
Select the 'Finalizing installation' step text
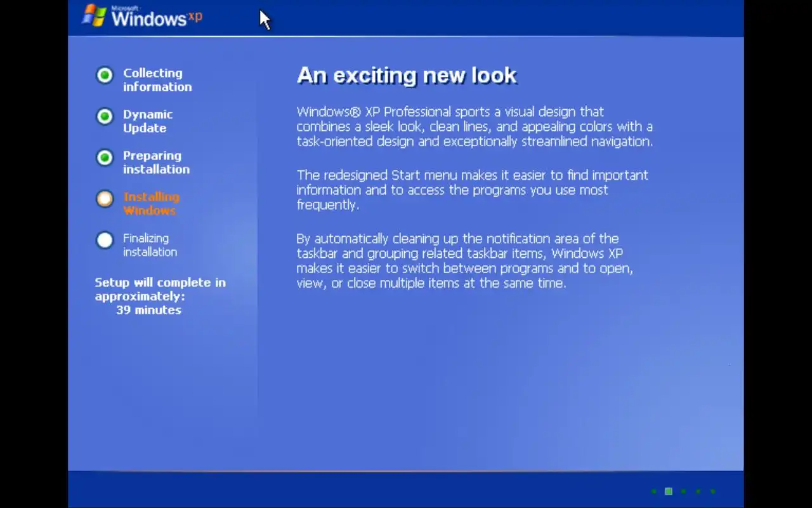coord(150,245)
